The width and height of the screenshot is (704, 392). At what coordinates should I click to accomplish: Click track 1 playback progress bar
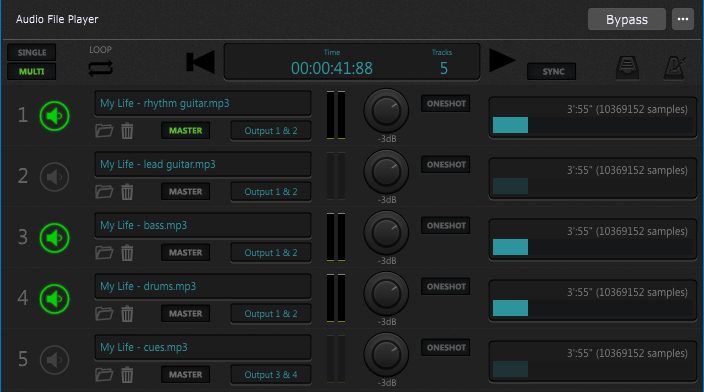(593, 125)
